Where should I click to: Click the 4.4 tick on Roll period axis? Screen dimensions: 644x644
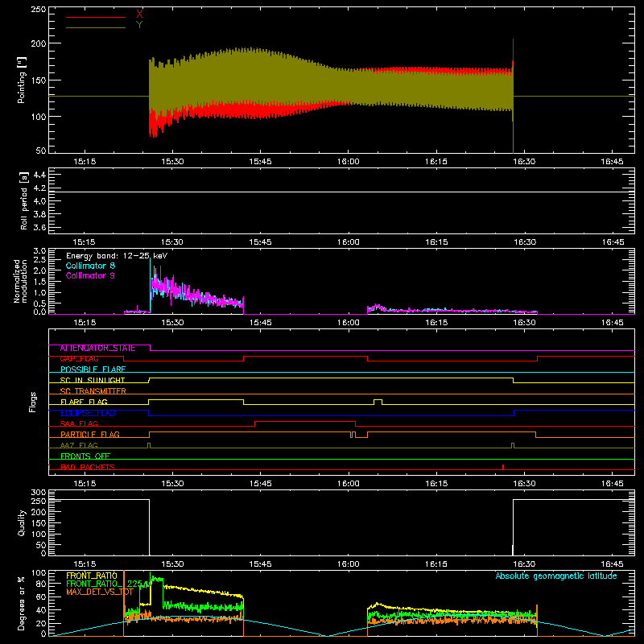tap(39, 175)
